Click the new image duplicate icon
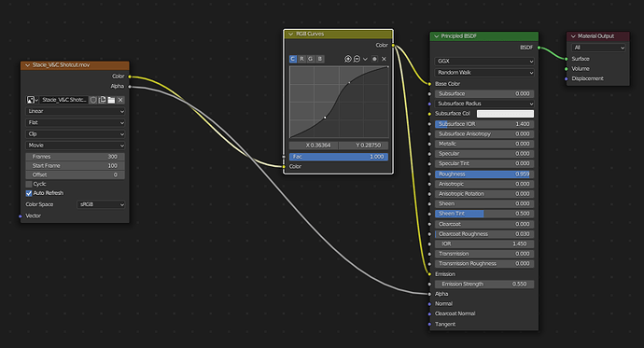Viewport: 644px width, 348px height. pos(103,100)
